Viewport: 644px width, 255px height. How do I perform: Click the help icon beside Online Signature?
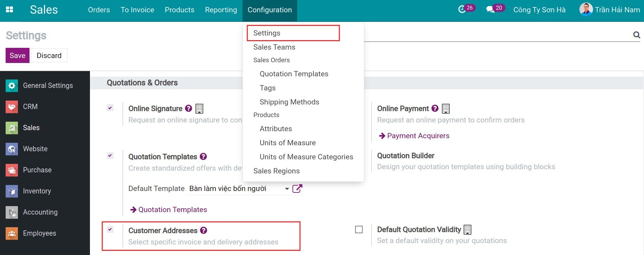click(x=188, y=108)
